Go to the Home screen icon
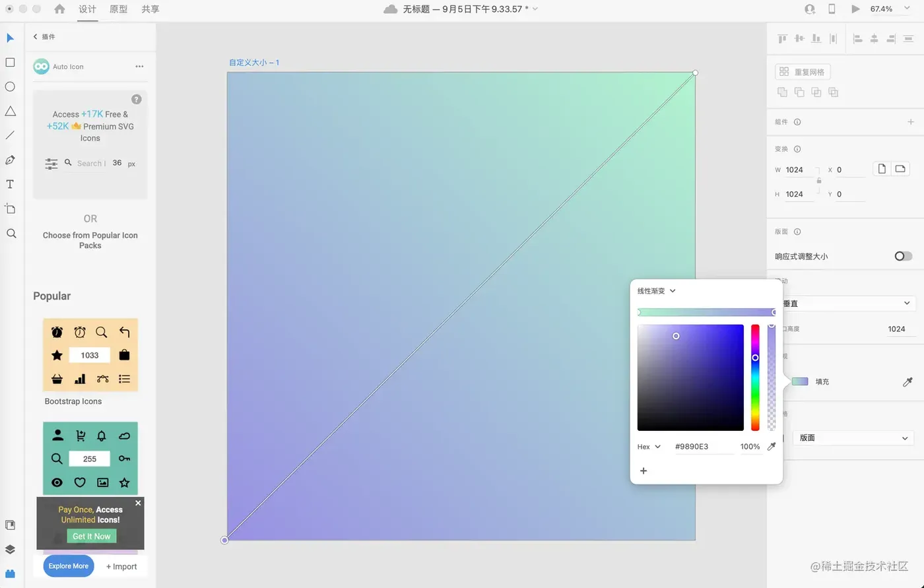 59,9
